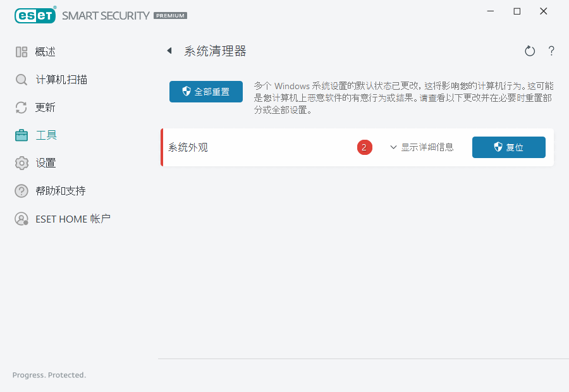Reset 系统外观 with the 复位 button
The width and height of the screenshot is (569, 392).
(x=509, y=147)
